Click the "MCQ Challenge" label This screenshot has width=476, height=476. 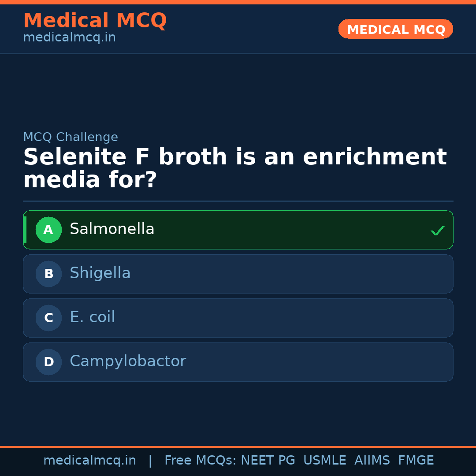(71, 137)
